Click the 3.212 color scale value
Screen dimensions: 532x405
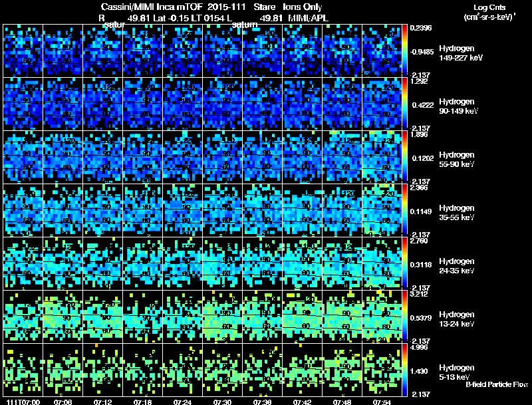pyautogui.click(x=419, y=294)
